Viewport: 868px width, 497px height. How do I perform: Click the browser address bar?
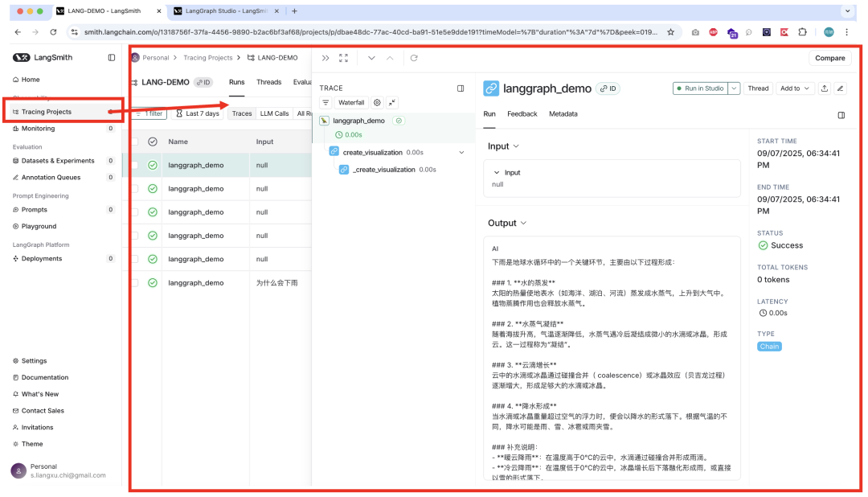pyautogui.click(x=370, y=32)
